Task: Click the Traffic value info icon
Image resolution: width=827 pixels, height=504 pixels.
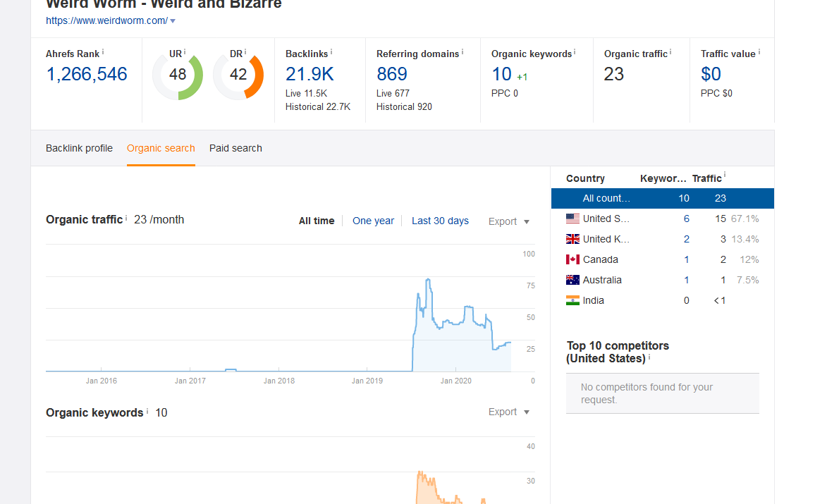Action: pyautogui.click(x=759, y=51)
